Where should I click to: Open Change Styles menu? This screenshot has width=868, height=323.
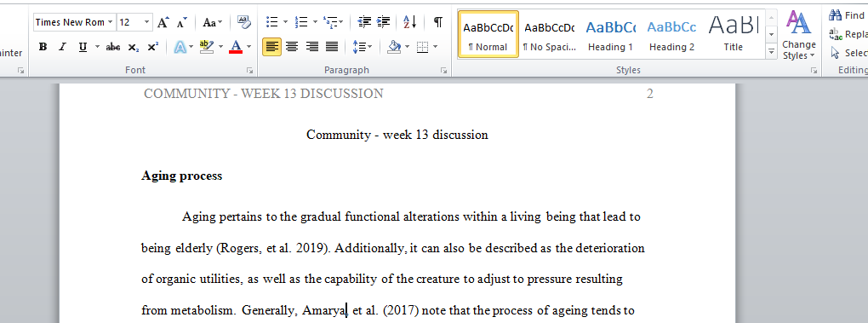[799, 34]
